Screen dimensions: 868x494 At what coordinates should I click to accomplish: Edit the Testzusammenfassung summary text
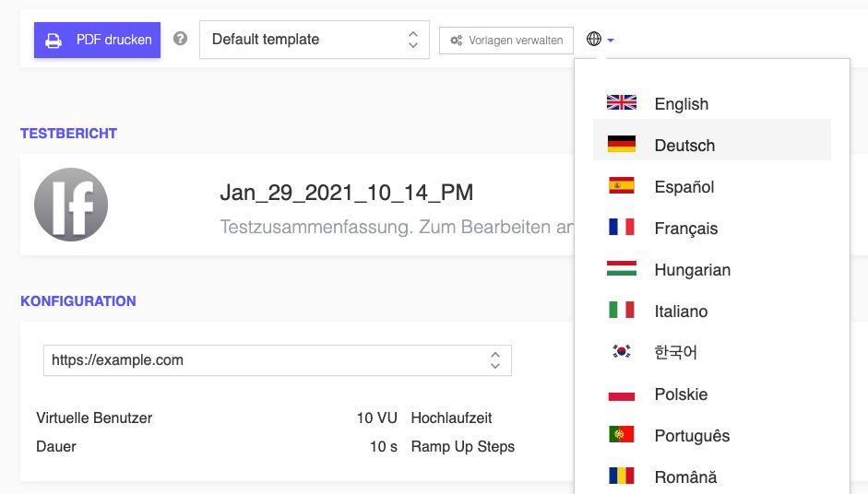tap(397, 227)
